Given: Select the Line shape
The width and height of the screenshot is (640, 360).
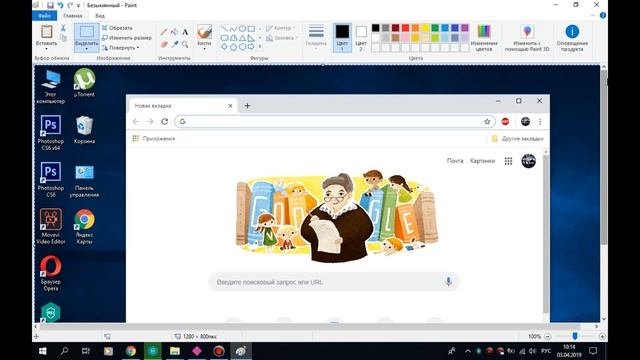Looking at the screenshot, I should click(224, 29).
